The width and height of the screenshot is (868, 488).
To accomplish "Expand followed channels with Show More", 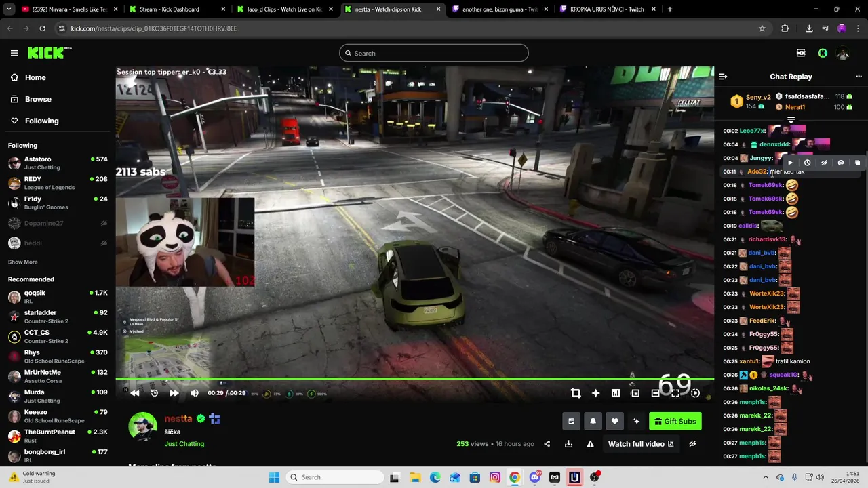I will pyautogui.click(x=23, y=262).
